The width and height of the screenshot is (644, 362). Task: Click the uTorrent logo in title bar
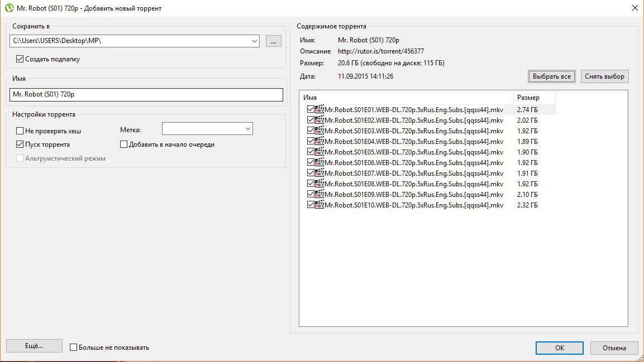click(x=9, y=8)
